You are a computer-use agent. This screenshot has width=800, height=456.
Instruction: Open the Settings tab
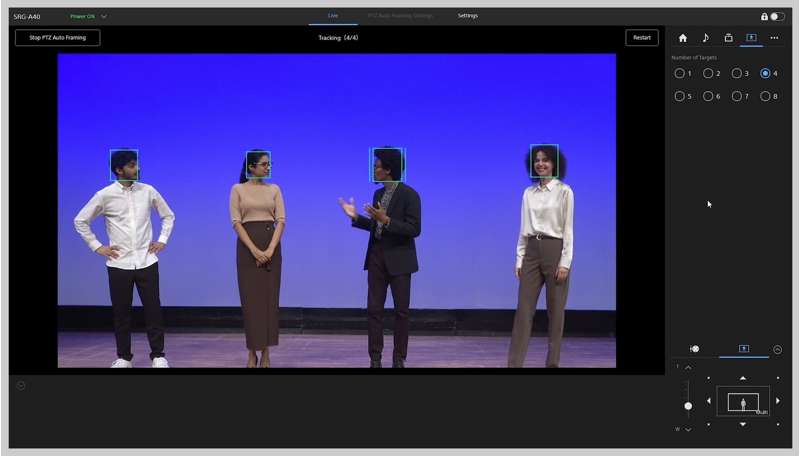(x=468, y=16)
